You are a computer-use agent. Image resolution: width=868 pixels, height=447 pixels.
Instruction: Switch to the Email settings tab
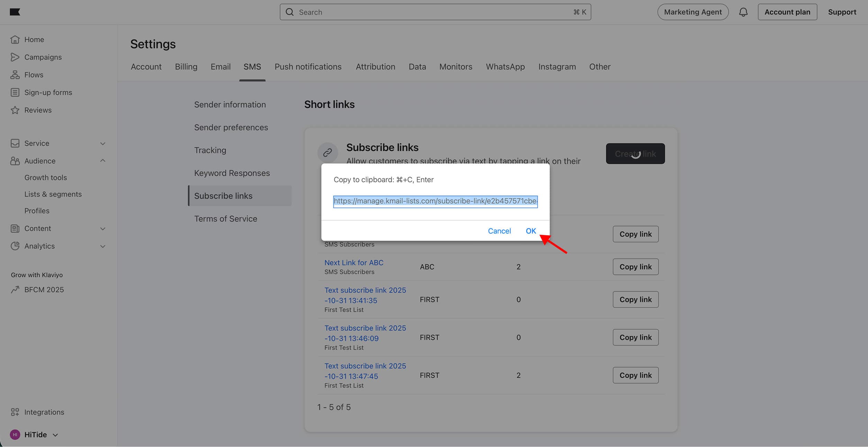[220, 67]
